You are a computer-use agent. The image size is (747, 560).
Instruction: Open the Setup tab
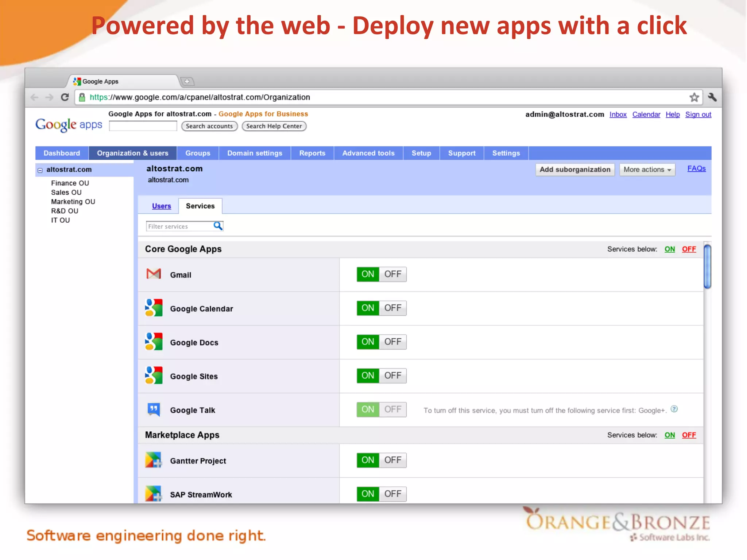(421, 153)
